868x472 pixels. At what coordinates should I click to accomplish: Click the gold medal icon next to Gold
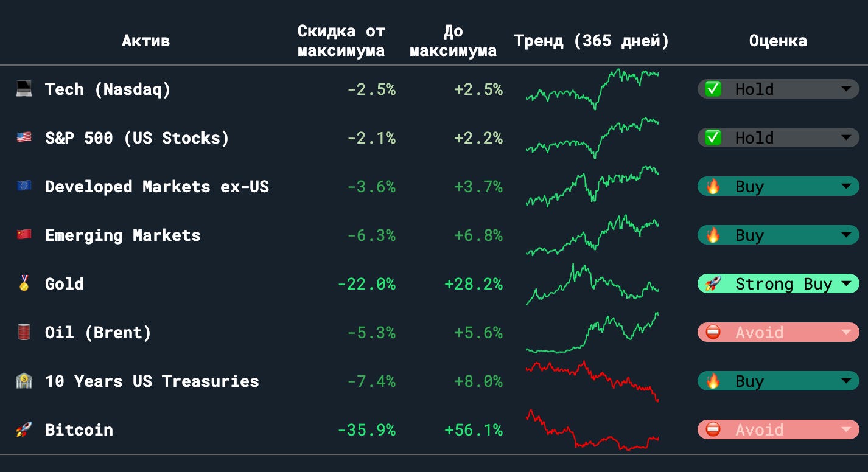pos(24,283)
